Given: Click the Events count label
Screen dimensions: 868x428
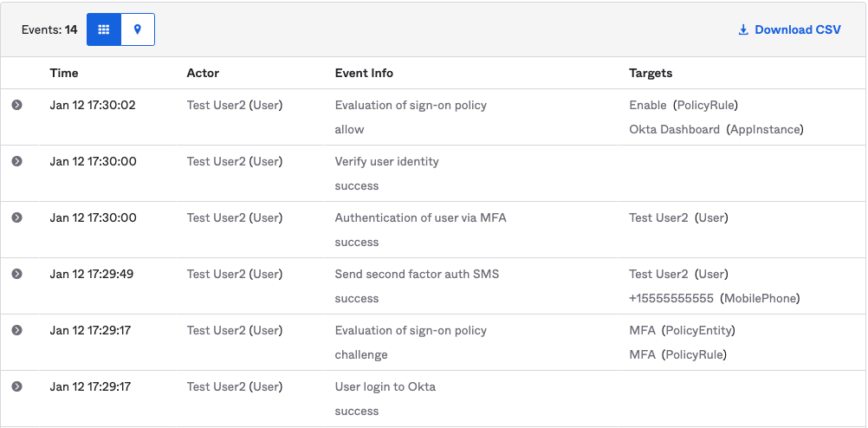Looking at the screenshot, I should pos(49,29).
